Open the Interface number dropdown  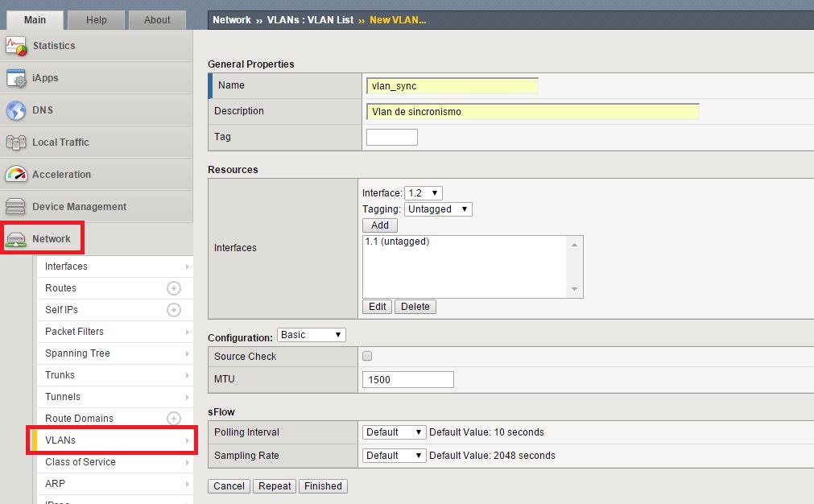pos(424,193)
